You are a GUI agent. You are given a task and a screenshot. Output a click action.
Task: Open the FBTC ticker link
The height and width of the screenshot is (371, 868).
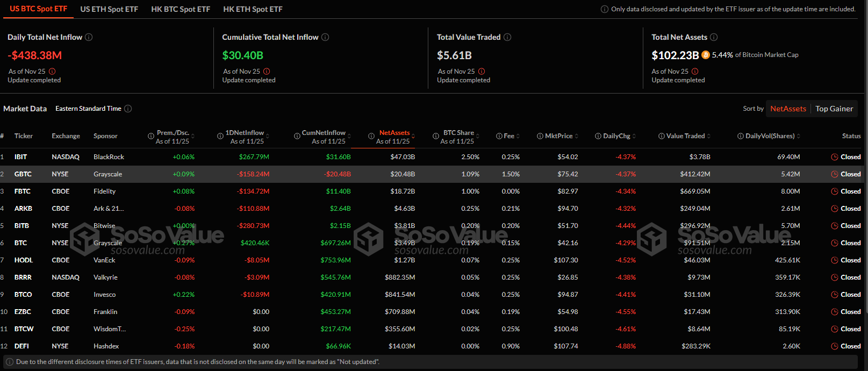click(x=23, y=191)
